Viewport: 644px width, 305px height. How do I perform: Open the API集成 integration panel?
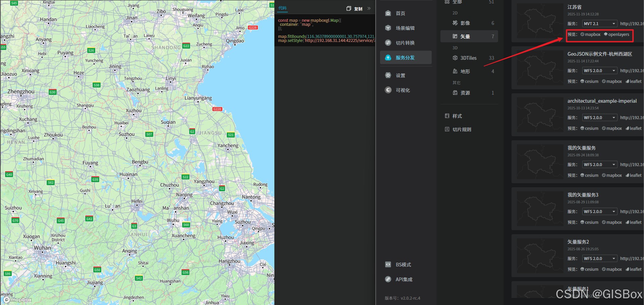(404, 279)
